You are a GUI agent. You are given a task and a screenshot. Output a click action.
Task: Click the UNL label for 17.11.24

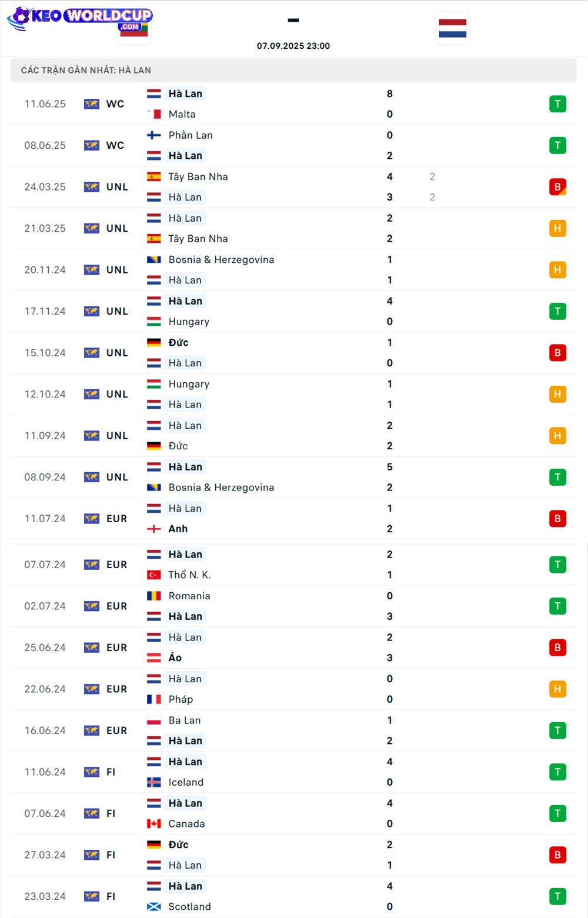(117, 311)
